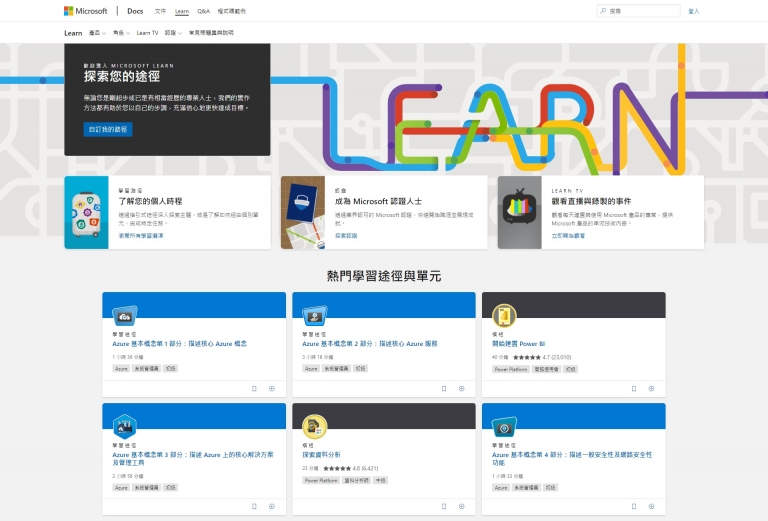Open 常見問題集與說明 in the Learn bar
This screenshot has width=768, height=521.
pyautogui.click(x=211, y=33)
